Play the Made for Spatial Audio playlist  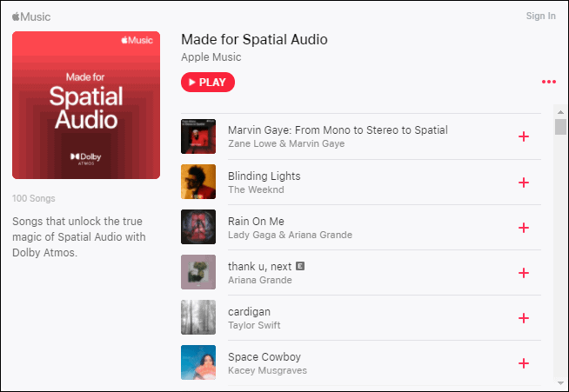208,83
